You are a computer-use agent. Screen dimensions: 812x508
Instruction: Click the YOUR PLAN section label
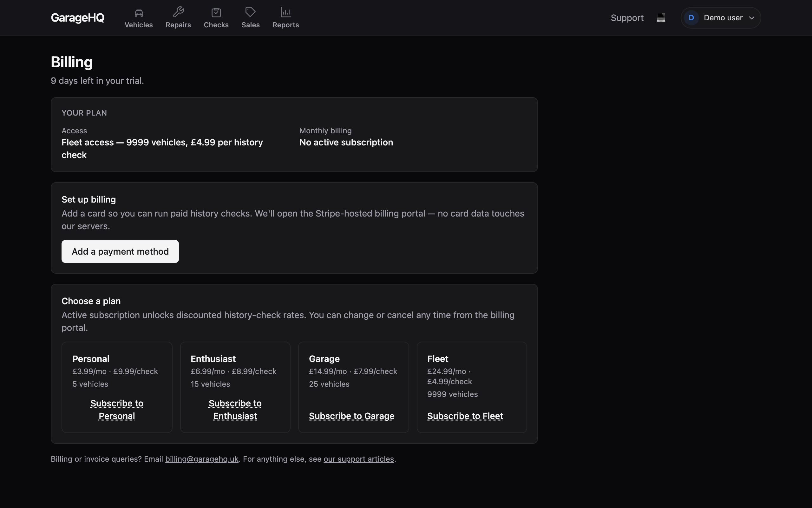point(84,113)
